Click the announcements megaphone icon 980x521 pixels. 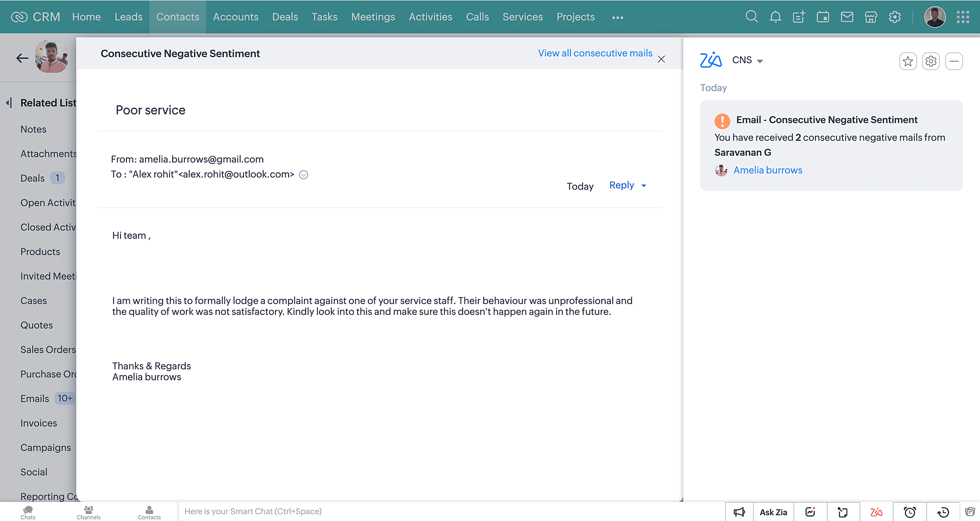tap(739, 512)
